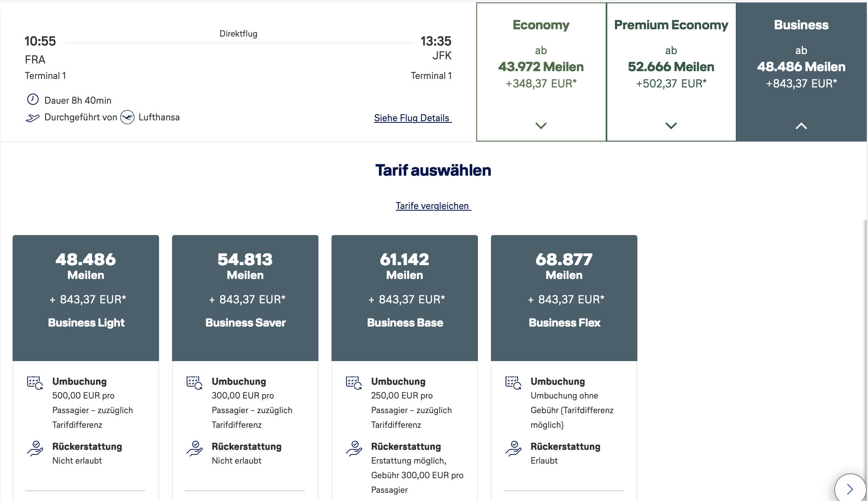Click the round next arrow button
The image size is (868, 501).
tap(850, 488)
